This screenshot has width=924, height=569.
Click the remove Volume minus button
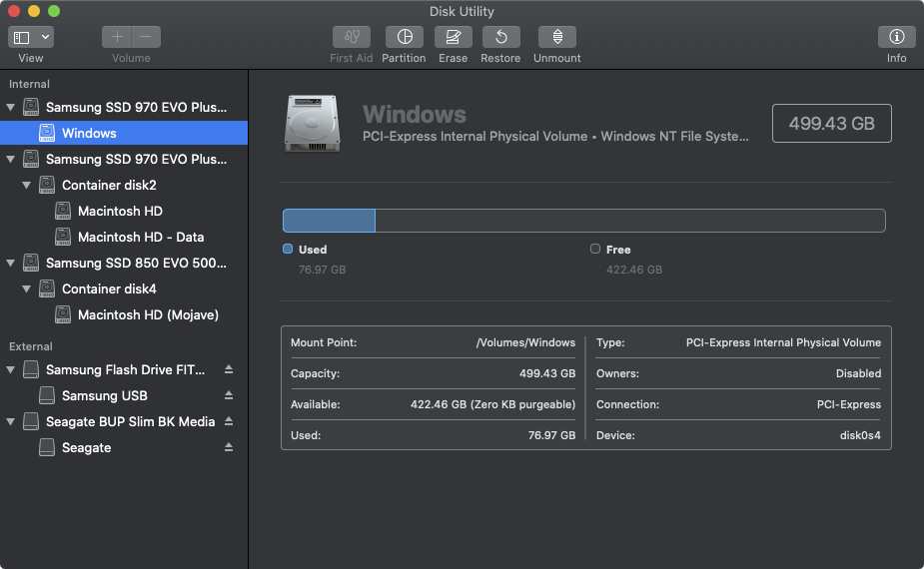click(x=146, y=37)
